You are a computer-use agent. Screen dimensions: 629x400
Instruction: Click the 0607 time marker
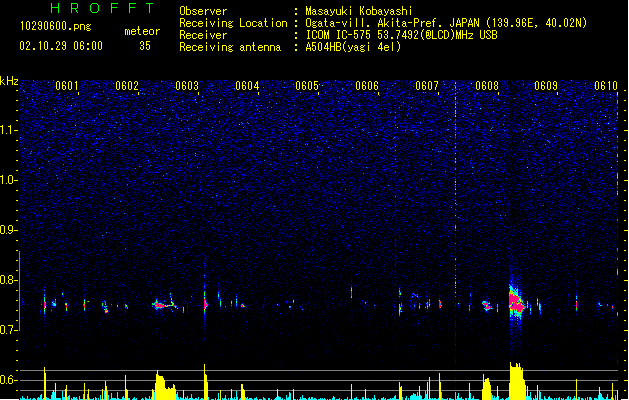pyautogui.click(x=427, y=86)
